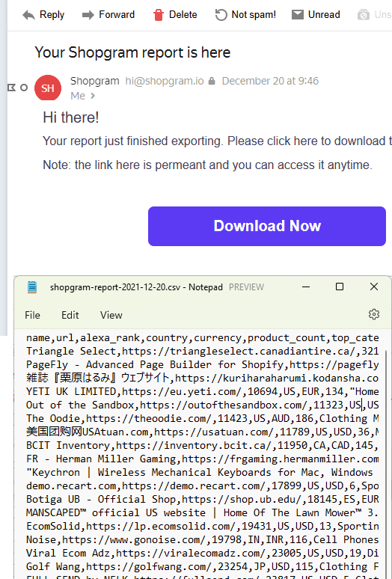Click the Golf Wang row
The height and width of the screenshot is (579, 392).
point(202,567)
